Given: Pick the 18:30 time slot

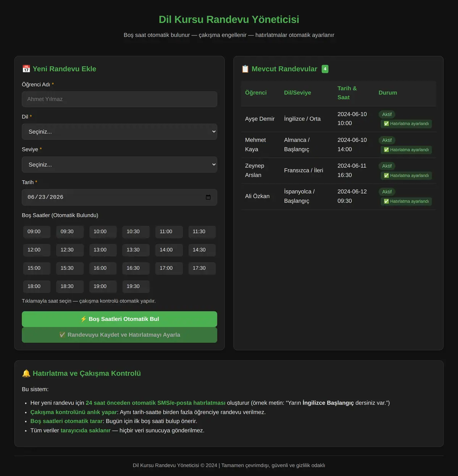Looking at the screenshot, I should point(70,287).
